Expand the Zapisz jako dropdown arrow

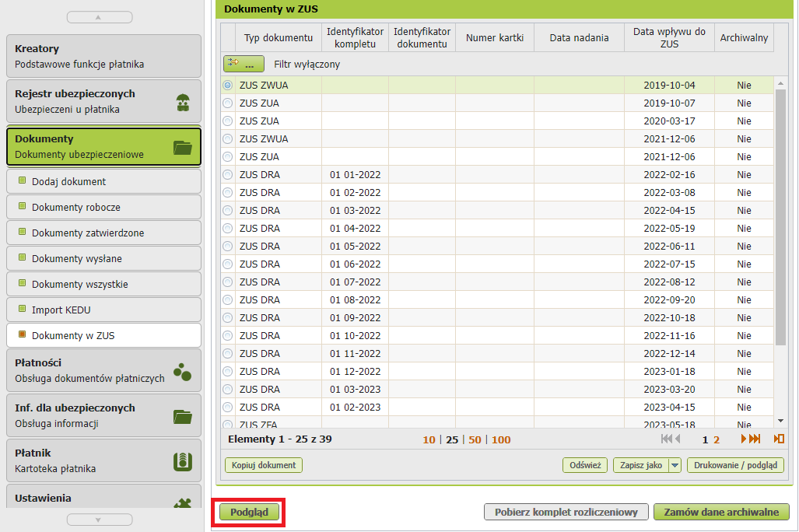click(675, 465)
